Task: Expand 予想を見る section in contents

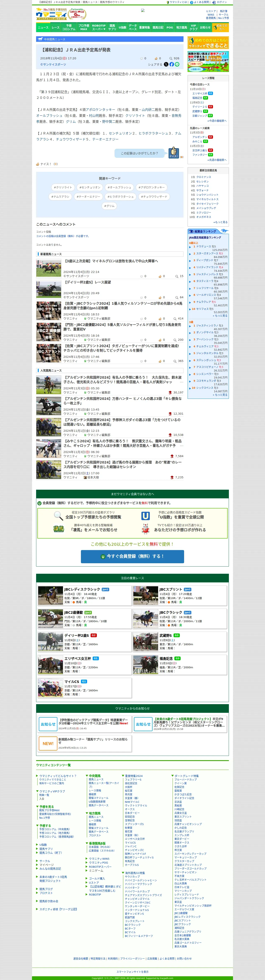Action: pos(37,807)
